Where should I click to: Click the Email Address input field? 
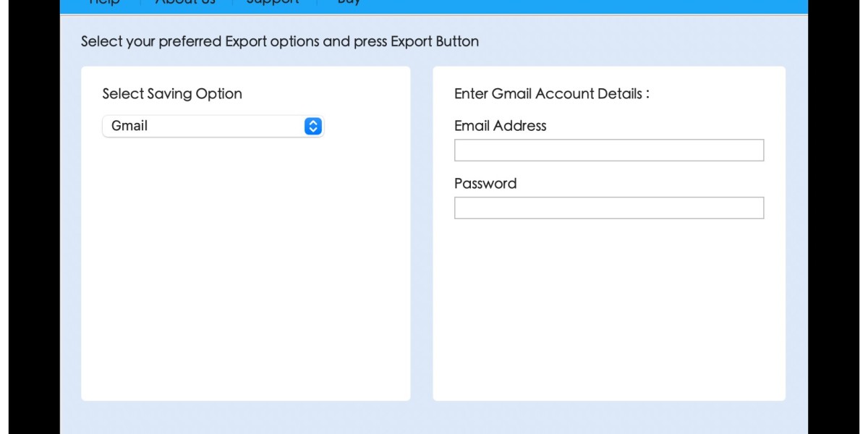click(609, 150)
